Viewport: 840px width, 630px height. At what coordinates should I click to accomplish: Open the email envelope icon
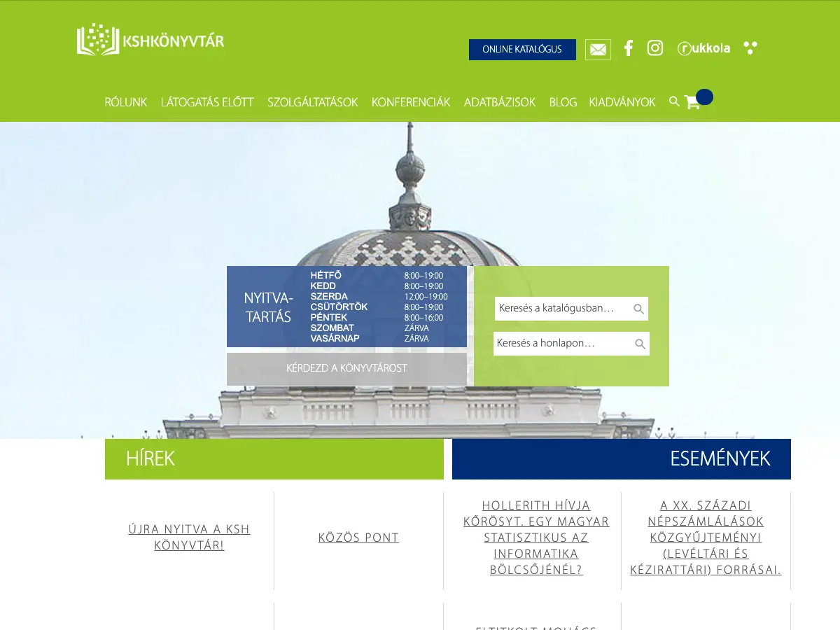click(x=598, y=50)
